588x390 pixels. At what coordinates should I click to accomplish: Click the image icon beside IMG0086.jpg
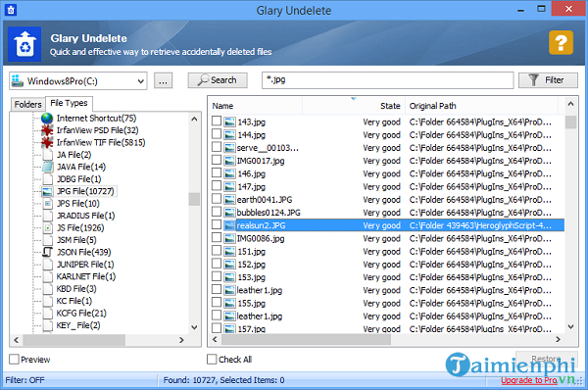[x=229, y=238]
